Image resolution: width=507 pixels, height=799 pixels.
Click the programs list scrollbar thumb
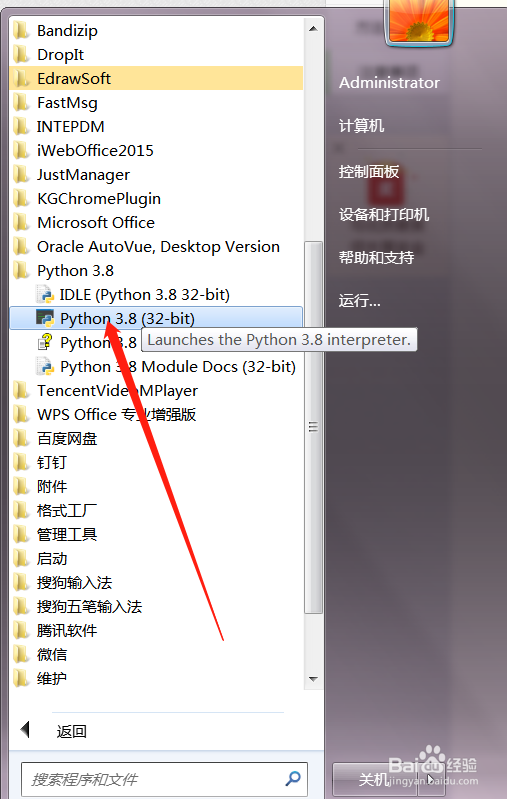pos(313,427)
